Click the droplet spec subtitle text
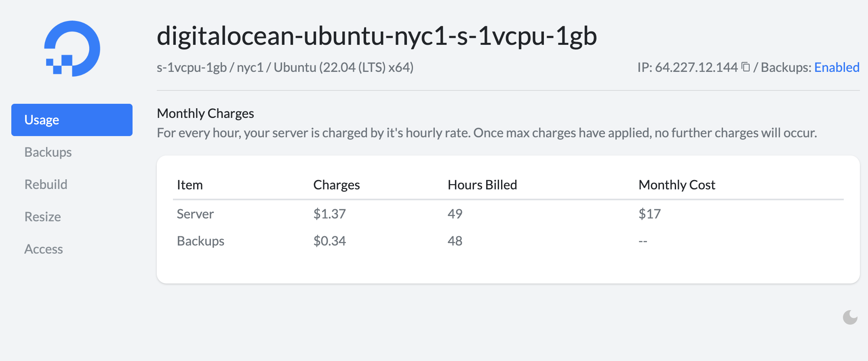The width and height of the screenshot is (868, 361). [285, 67]
